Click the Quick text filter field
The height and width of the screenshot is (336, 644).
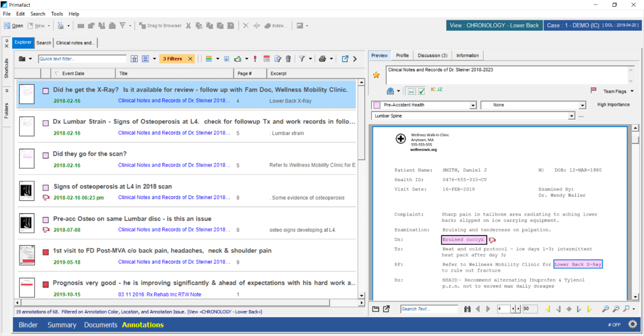[82, 59]
